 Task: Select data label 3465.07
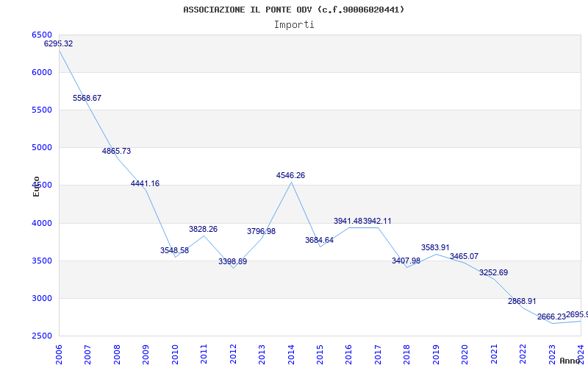(465, 256)
